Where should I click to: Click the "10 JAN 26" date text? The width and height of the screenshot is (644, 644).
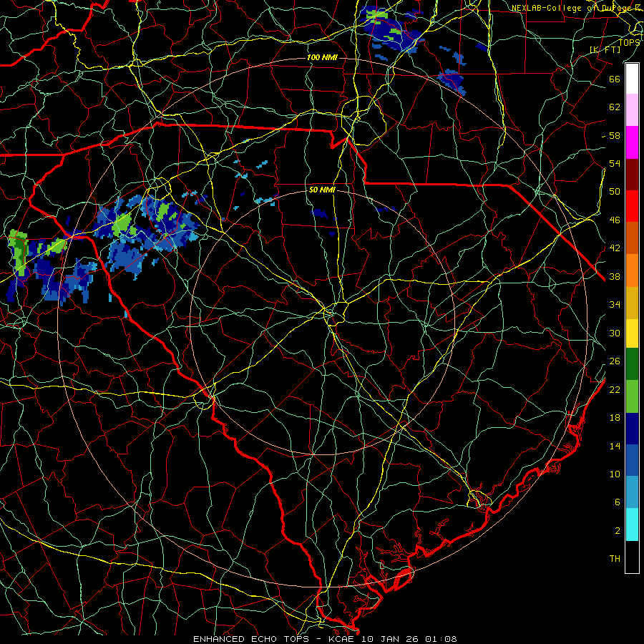390,639
